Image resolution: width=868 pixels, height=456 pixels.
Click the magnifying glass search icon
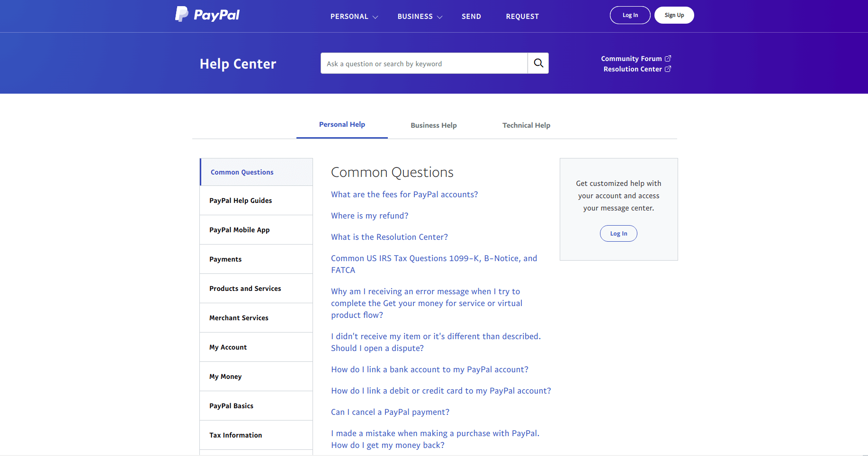tap(538, 63)
